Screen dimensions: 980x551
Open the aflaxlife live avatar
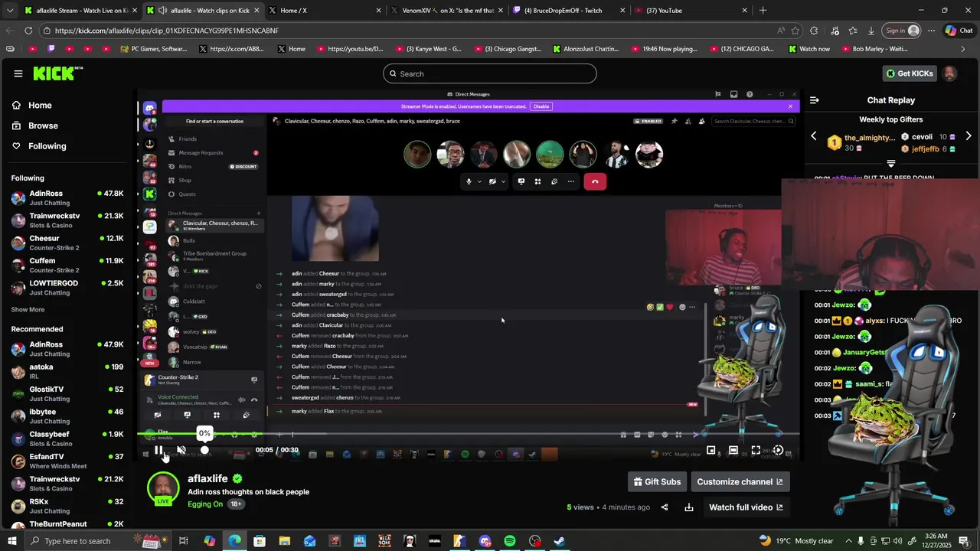(163, 489)
